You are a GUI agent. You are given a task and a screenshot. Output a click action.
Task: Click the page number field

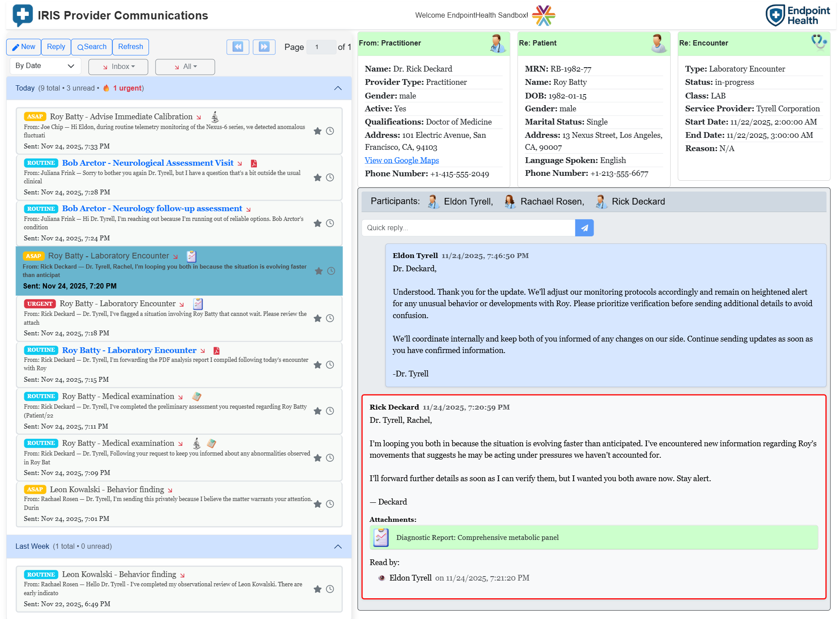[x=321, y=47]
